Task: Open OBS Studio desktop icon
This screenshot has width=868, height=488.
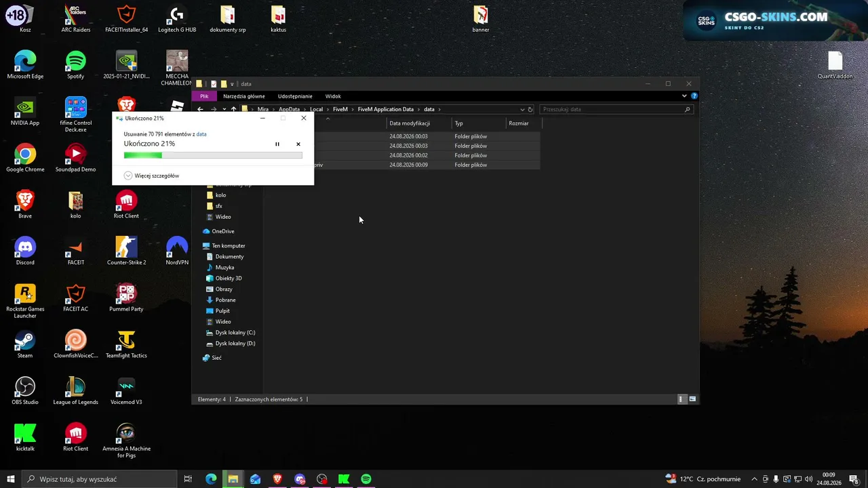Action: [25, 391]
